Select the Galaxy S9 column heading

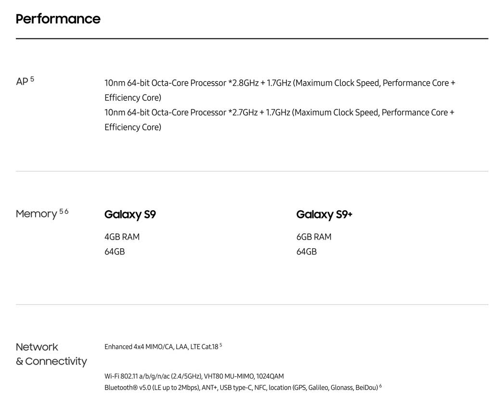pyautogui.click(x=130, y=215)
